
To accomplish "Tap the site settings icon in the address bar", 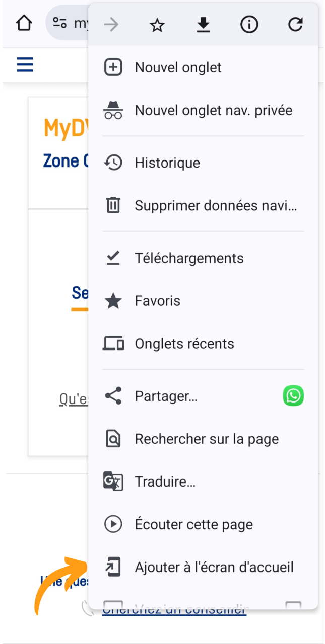I will pos(59,23).
